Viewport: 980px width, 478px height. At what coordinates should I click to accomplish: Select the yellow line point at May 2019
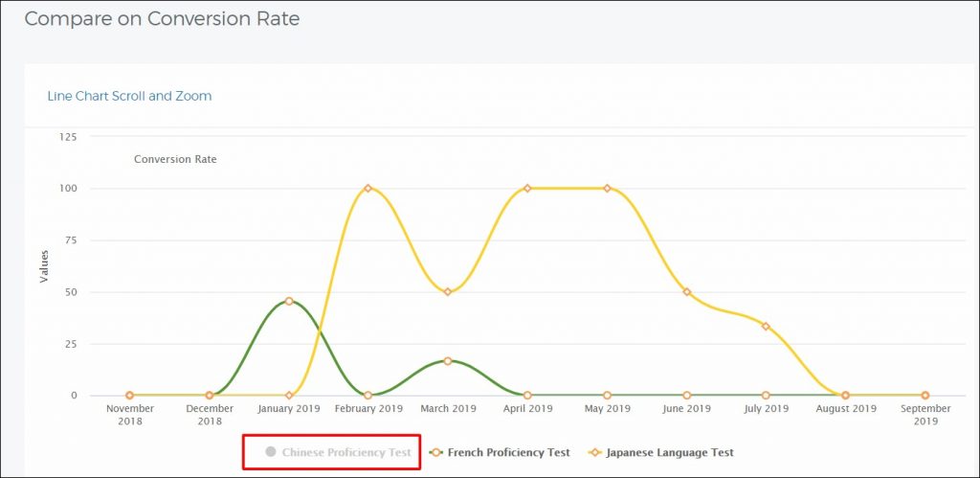(607, 189)
